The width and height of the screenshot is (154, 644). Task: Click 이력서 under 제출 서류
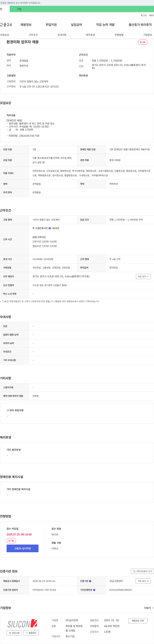(55, 549)
